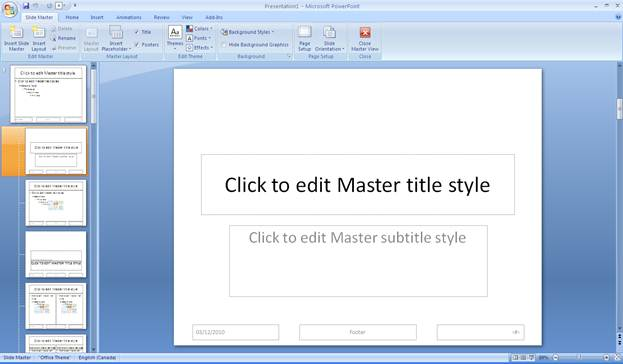Open the Background Styles dropdown
Image resolution: width=623 pixels, height=364 pixels.
[x=248, y=32]
